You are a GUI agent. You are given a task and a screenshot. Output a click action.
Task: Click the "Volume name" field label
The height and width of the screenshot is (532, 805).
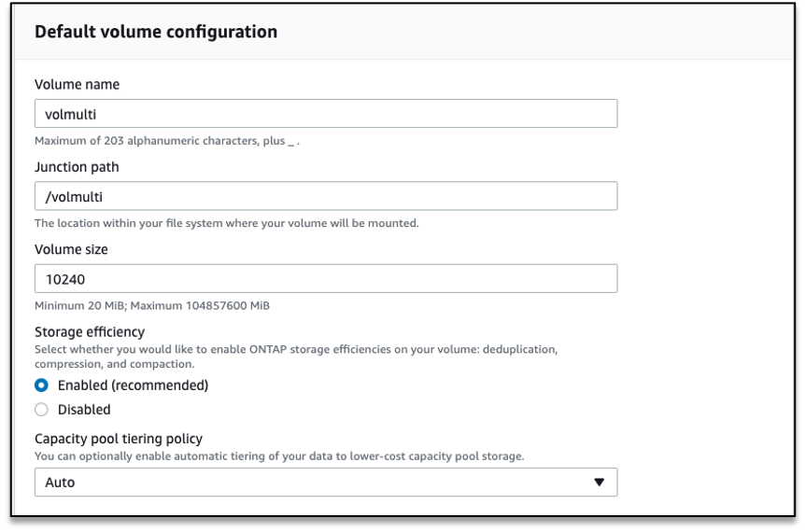tap(77, 85)
